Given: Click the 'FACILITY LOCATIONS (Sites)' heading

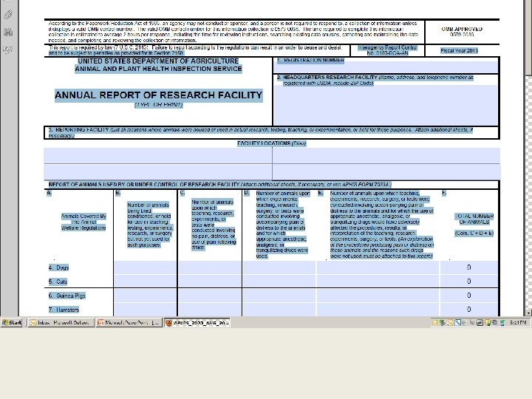Looking at the screenshot, I should 271,143.
